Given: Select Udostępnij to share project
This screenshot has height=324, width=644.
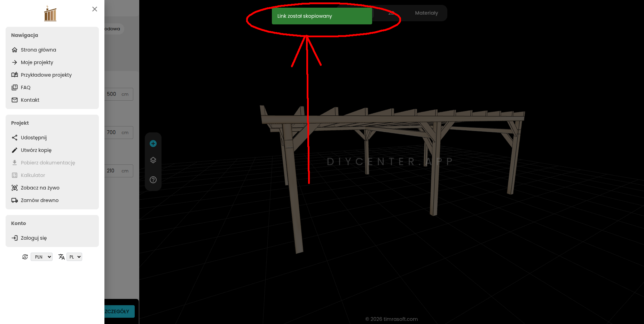Looking at the screenshot, I should click(x=33, y=138).
